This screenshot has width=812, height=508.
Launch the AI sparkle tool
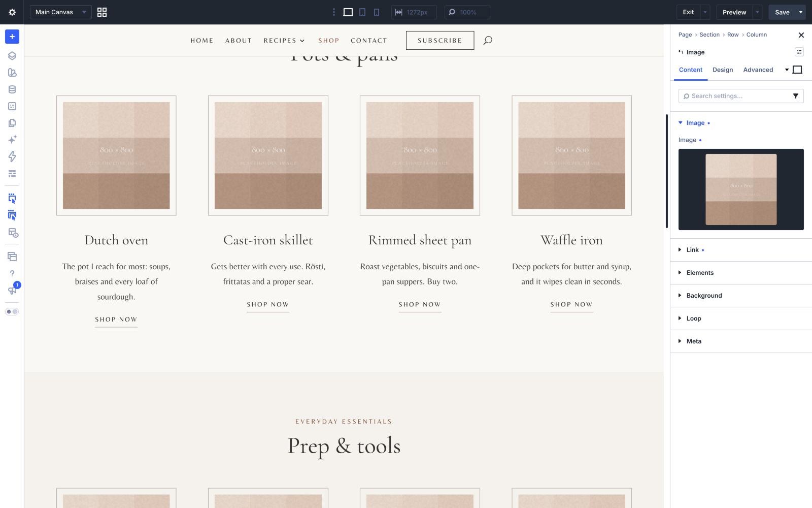click(x=12, y=140)
